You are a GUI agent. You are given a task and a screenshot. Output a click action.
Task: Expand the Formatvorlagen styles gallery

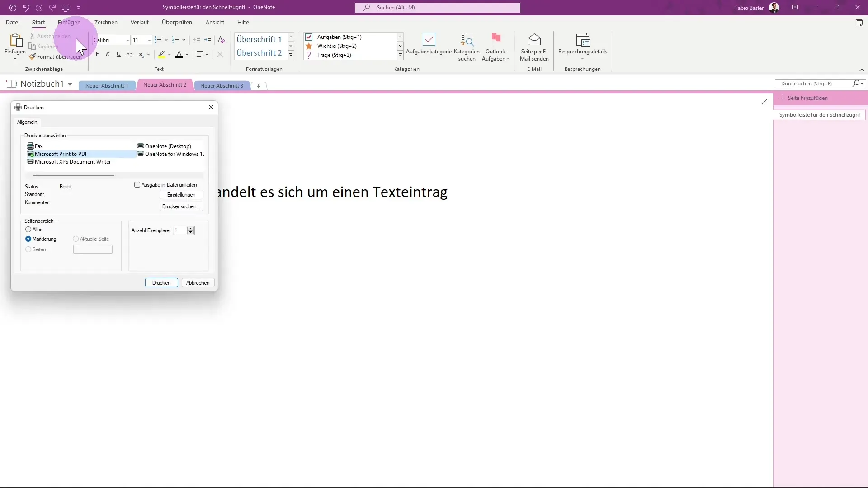pos(291,55)
